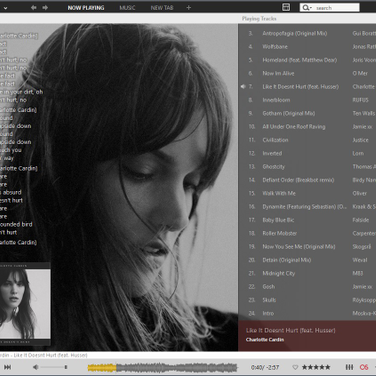The image size is (376, 376).
Task: Toggle the elapsed/remaining time display
Action: [265, 367]
